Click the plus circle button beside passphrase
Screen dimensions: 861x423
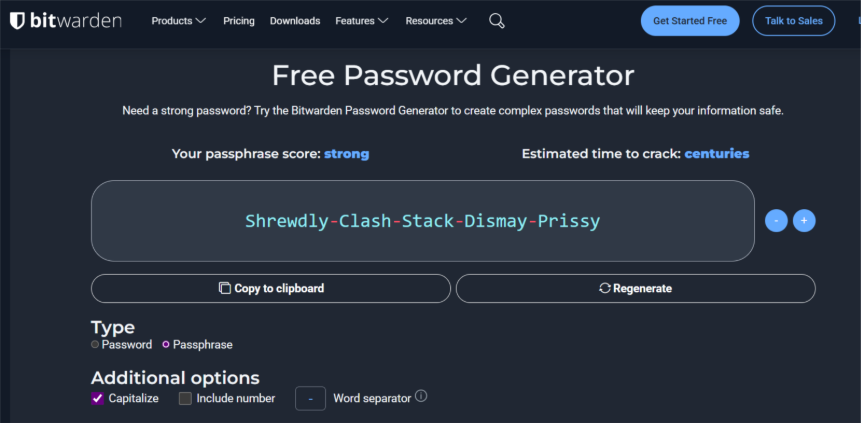point(804,221)
